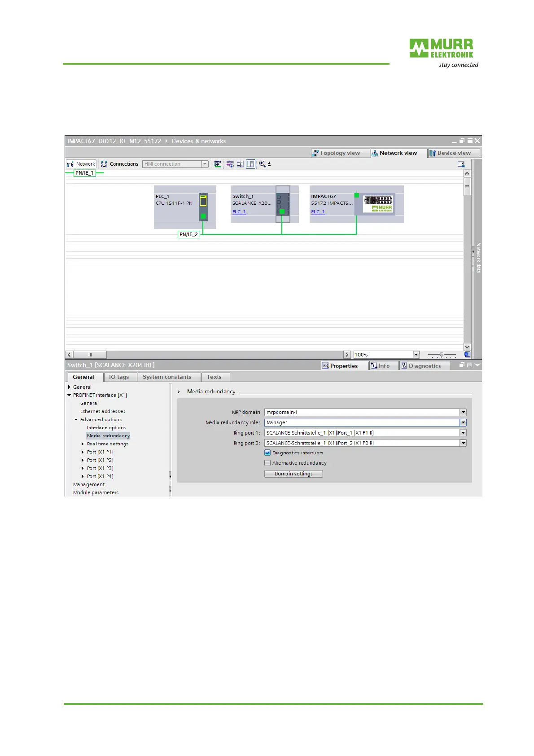Expand the top-level General tree node

coord(69,387)
